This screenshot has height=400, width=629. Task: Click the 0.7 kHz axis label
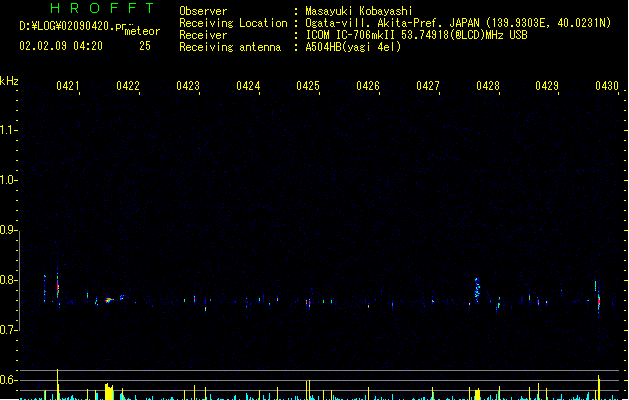click(x=8, y=330)
